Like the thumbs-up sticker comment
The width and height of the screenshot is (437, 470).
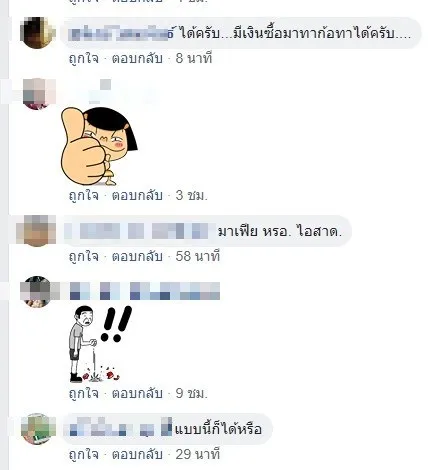click(84, 195)
